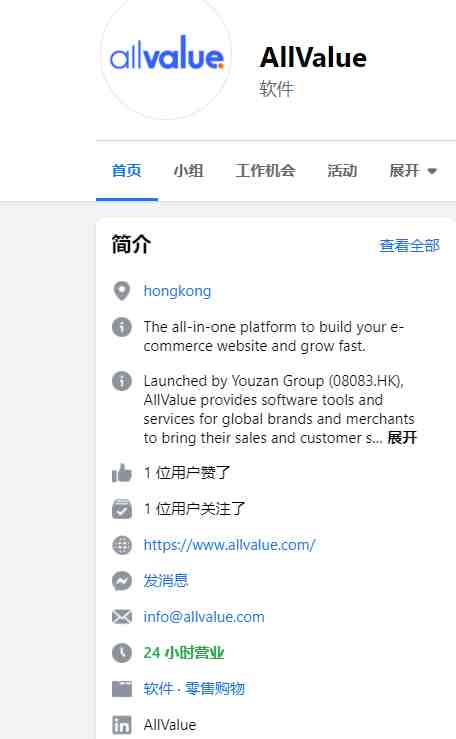Open the 工作机会 tab
This screenshot has width=456, height=739.
265,171
